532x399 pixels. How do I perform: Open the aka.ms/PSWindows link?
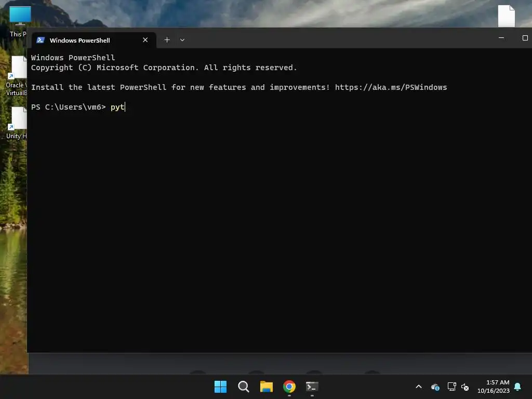[x=391, y=87]
